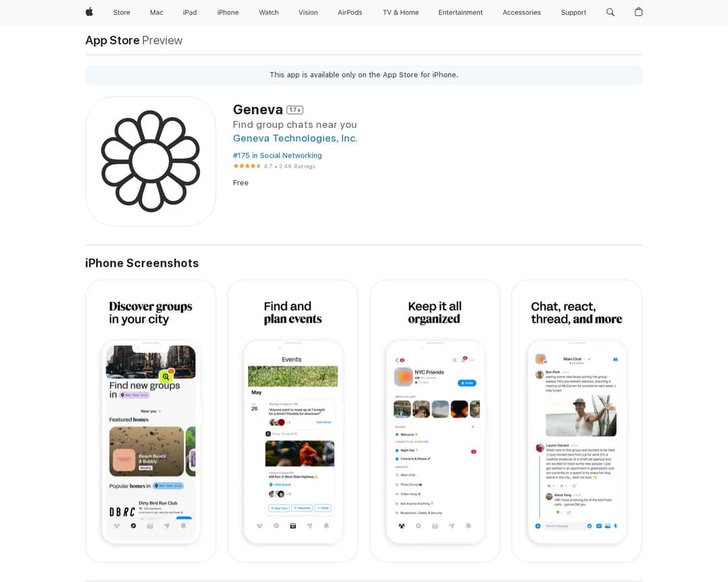Open the Discover groups in your city screenshot
Screen dimensions: 728x582
[151, 421]
